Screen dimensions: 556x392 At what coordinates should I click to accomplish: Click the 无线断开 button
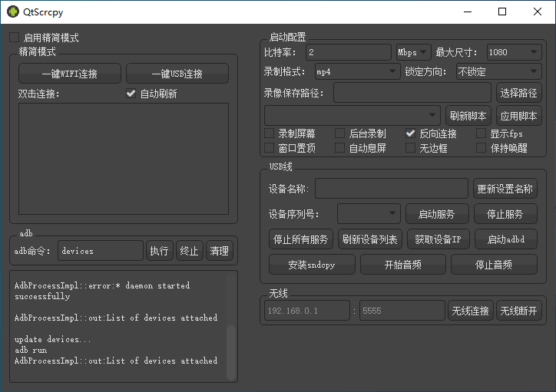[518, 311]
